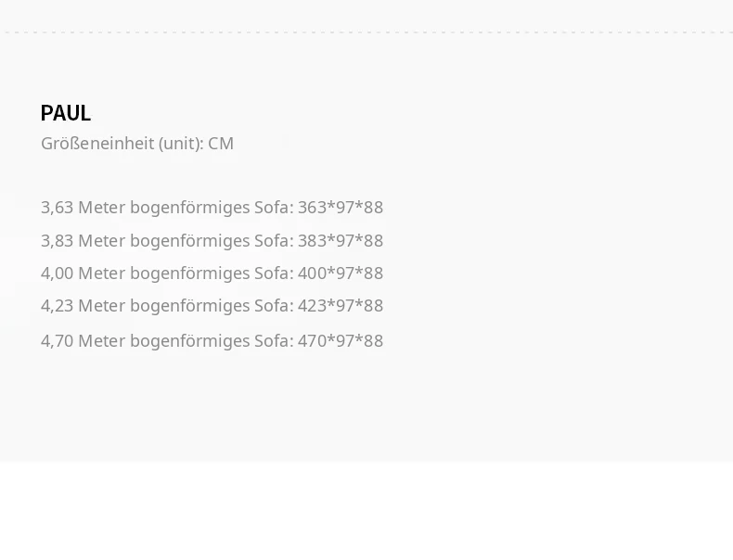The height and width of the screenshot is (560, 733).
Task: Click the 363*97*88 dimension value
Action: (x=341, y=208)
